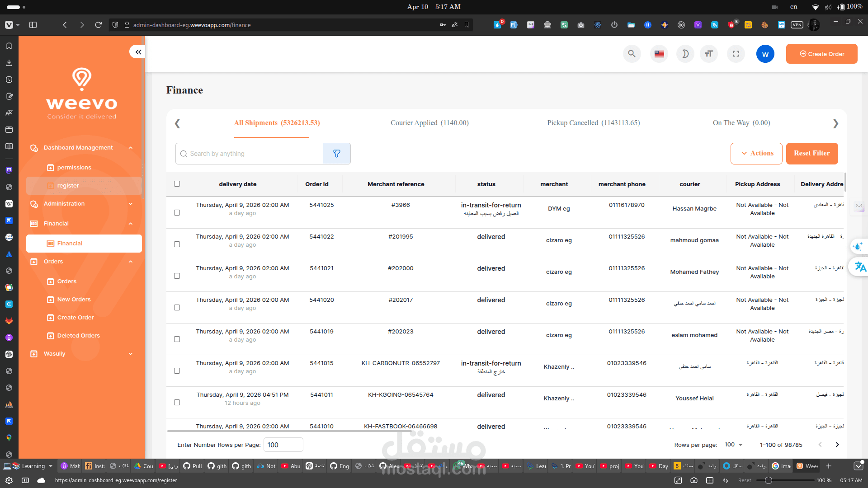The width and height of the screenshot is (868, 488).
Task: Toggle dark mode moon icon
Action: click(x=685, y=54)
